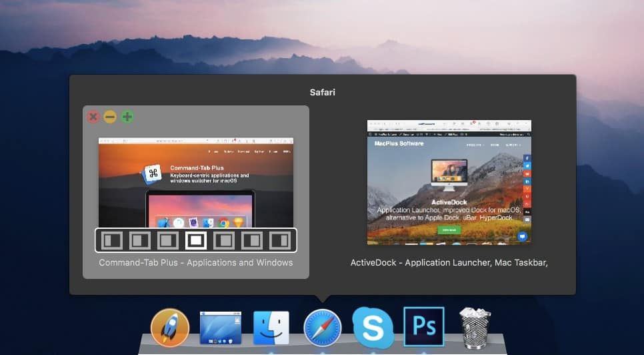This screenshot has width=644, height=355.
Task: Switch to the ActiveDock window thumbnail
Action: point(449,182)
